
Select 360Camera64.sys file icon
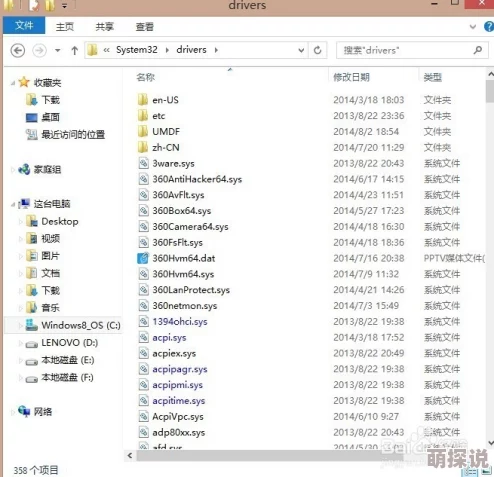143,227
